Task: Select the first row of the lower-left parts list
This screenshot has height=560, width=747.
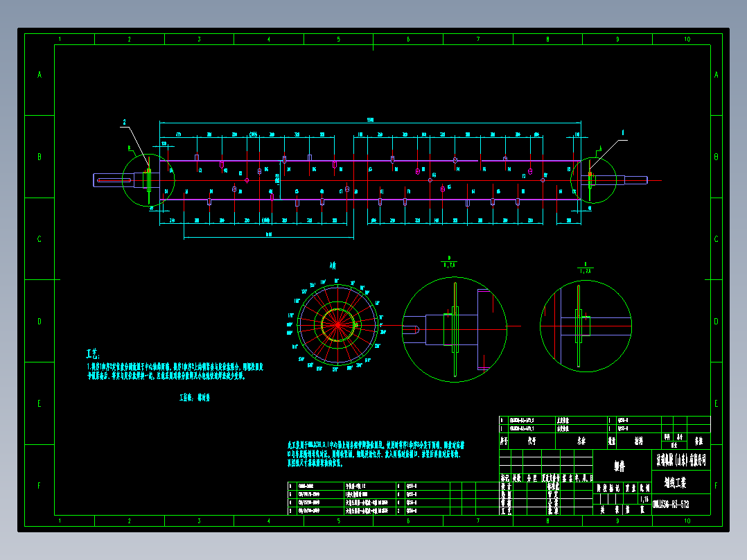Action: 393,486
